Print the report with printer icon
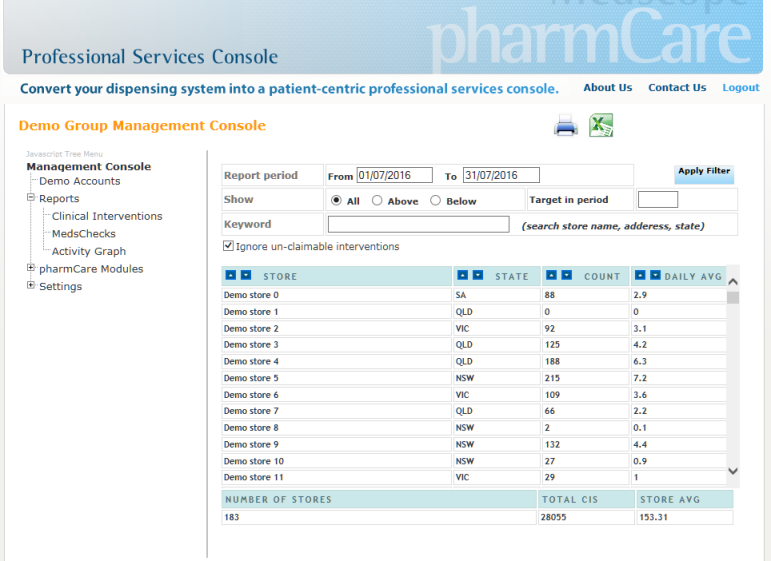 click(x=565, y=125)
